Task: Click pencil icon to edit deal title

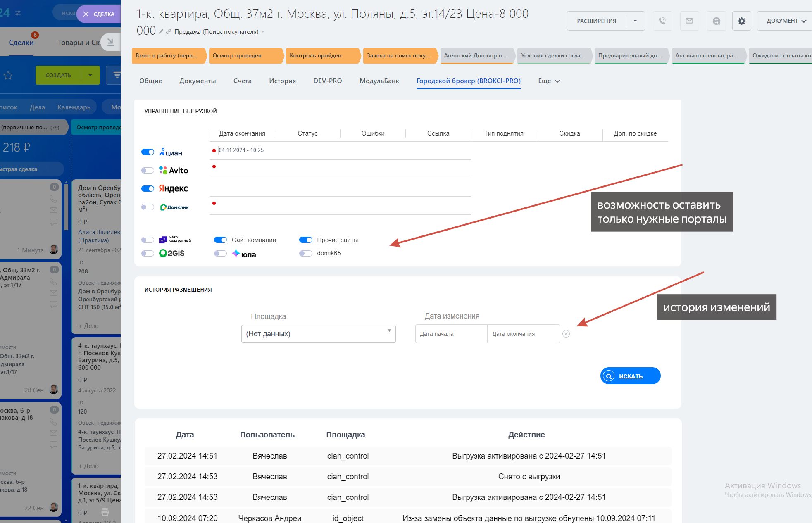Action: click(x=161, y=31)
